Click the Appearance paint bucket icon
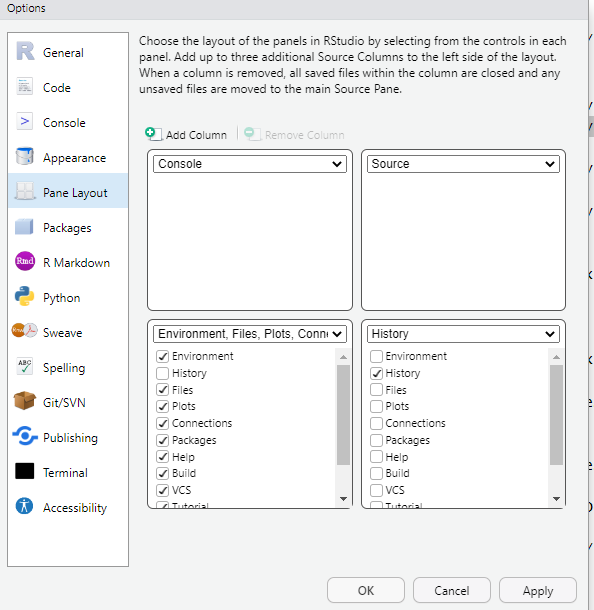Image resolution: width=594 pixels, height=610 pixels. tap(25, 156)
